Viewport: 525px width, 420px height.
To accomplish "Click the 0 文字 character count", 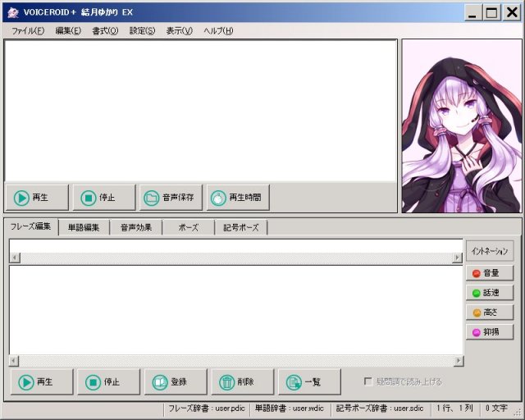I will tap(496, 409).
